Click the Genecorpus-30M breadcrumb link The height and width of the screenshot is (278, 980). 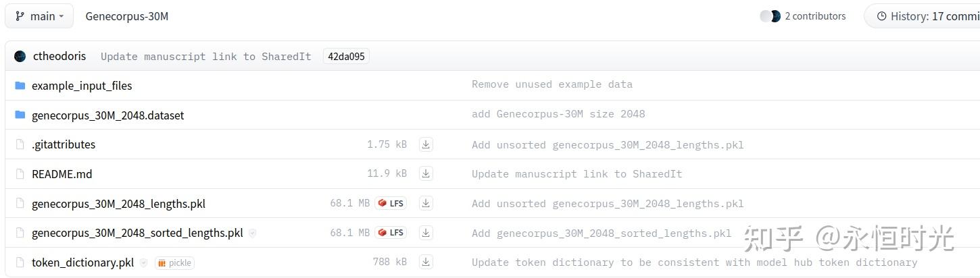[x=127, y=16]
